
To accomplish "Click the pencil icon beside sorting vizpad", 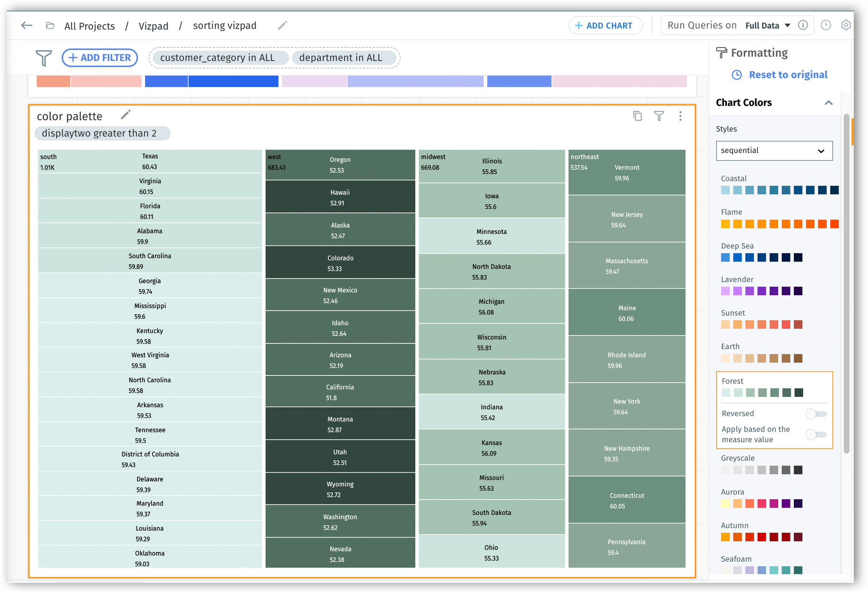I will (282, 25).
